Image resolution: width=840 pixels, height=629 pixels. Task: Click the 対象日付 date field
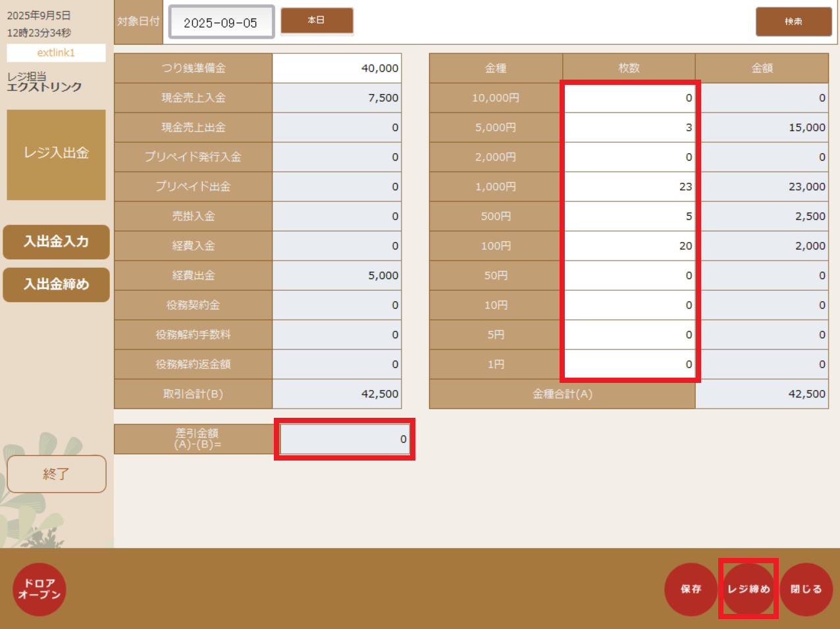[x=221, y=22]
